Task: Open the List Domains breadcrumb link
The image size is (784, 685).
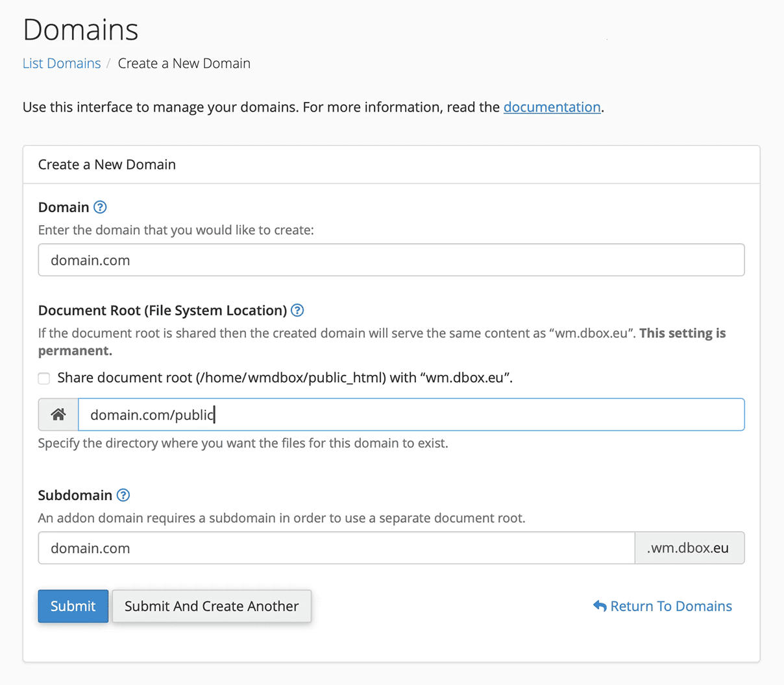Action: pos(62,64)
